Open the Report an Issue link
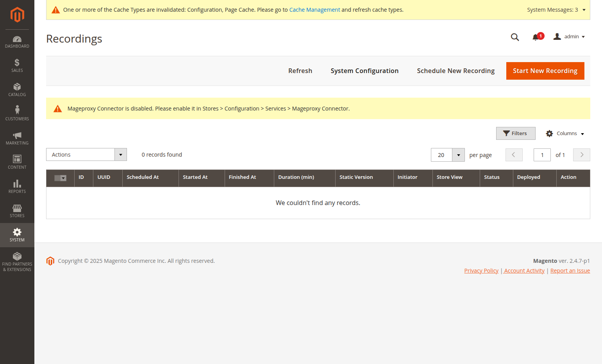The width and height of the screenshot is (602, 364). pos(570,271)
